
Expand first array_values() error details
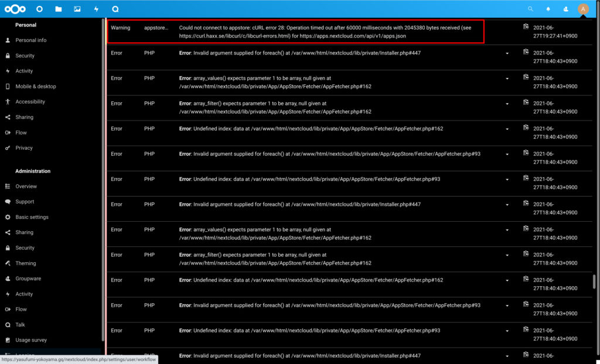(x=507, y=78)
